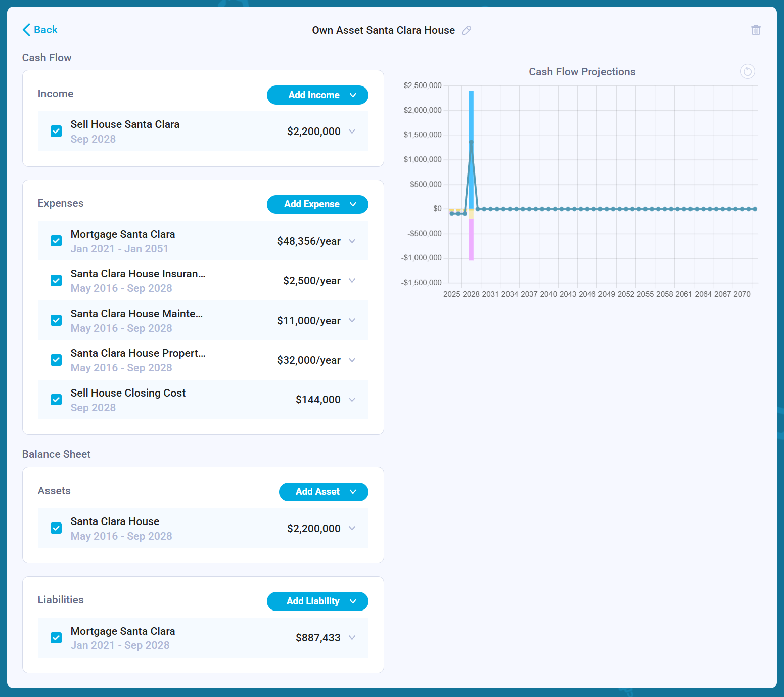The image size is (784, 697).
Task: Click 'Sell House Closing Cost' label
Action: (x=128, y=393)
